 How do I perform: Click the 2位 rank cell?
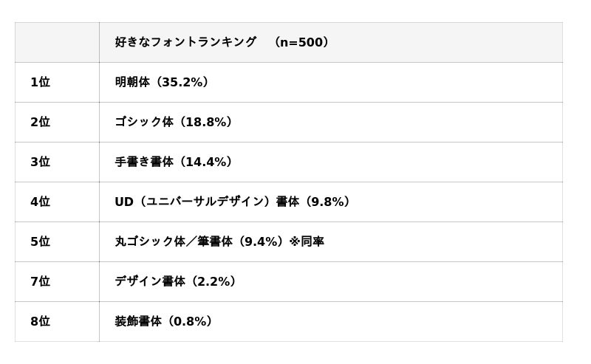click(40, 122)
